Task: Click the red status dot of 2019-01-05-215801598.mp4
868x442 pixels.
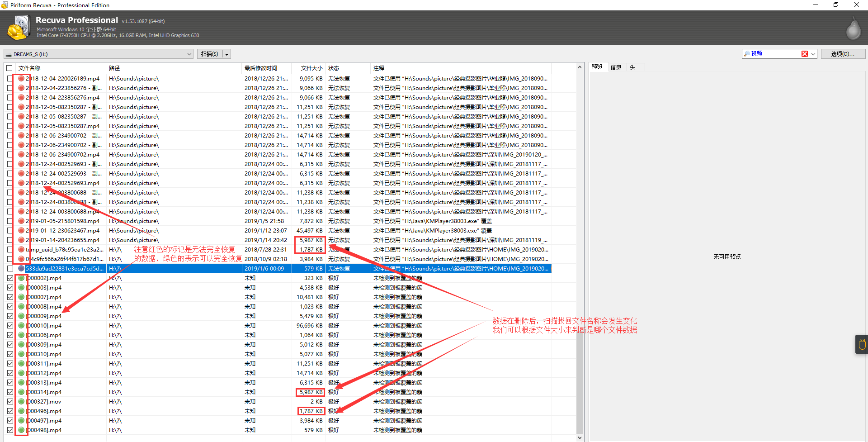Action: point(21,221)
